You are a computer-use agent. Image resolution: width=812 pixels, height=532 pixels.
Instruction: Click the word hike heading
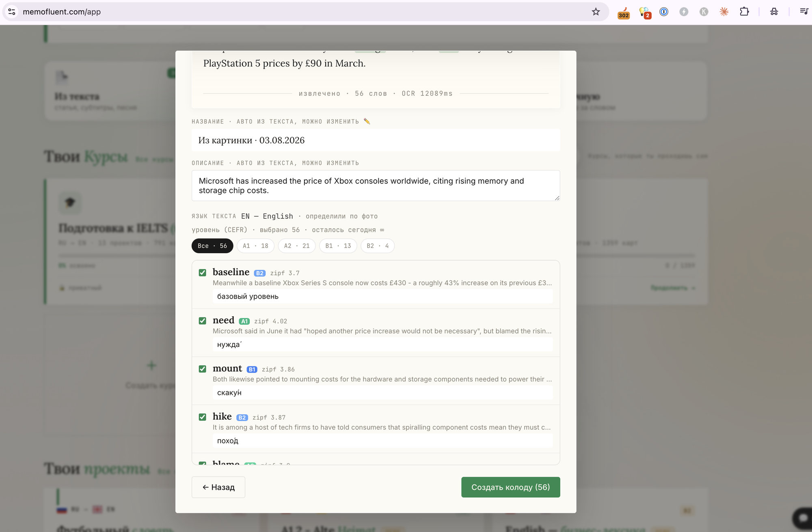(x=222, y=416)
